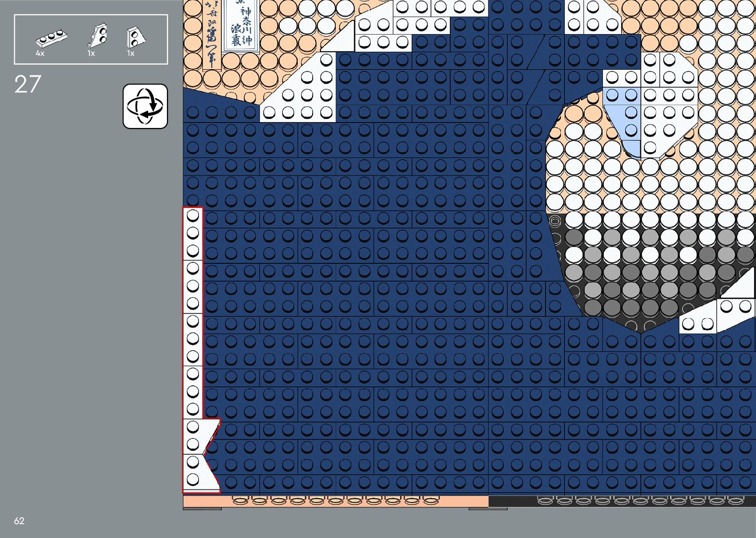Click the first white wedge plate part

(98, 35)
